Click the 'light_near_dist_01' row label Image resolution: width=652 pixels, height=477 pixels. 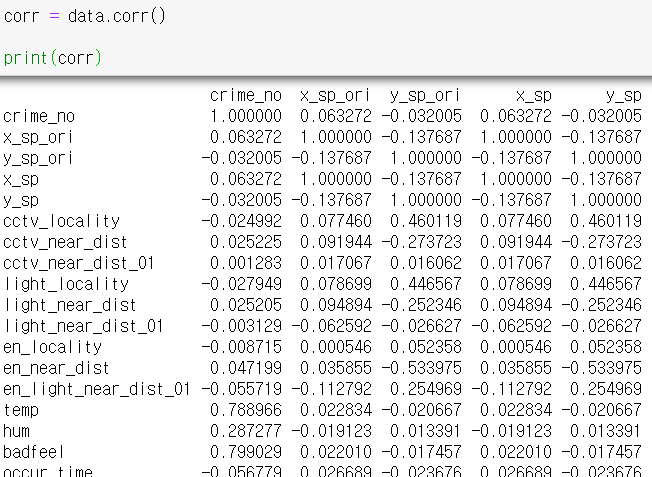point(83,326)
